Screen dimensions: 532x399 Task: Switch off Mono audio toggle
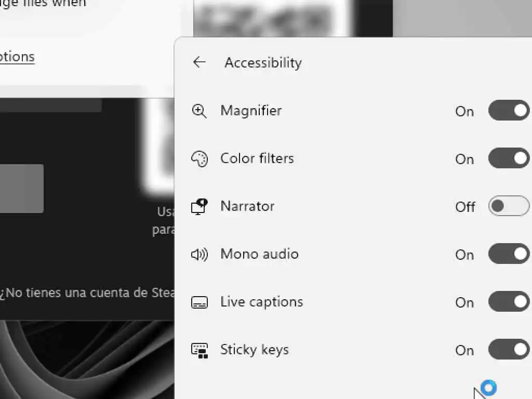[509, 254]
